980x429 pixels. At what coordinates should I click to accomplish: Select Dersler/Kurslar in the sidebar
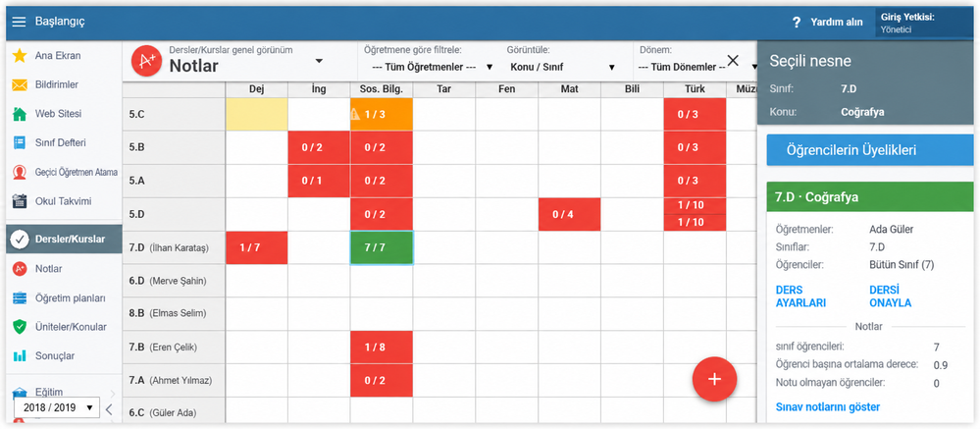point(64,239)
